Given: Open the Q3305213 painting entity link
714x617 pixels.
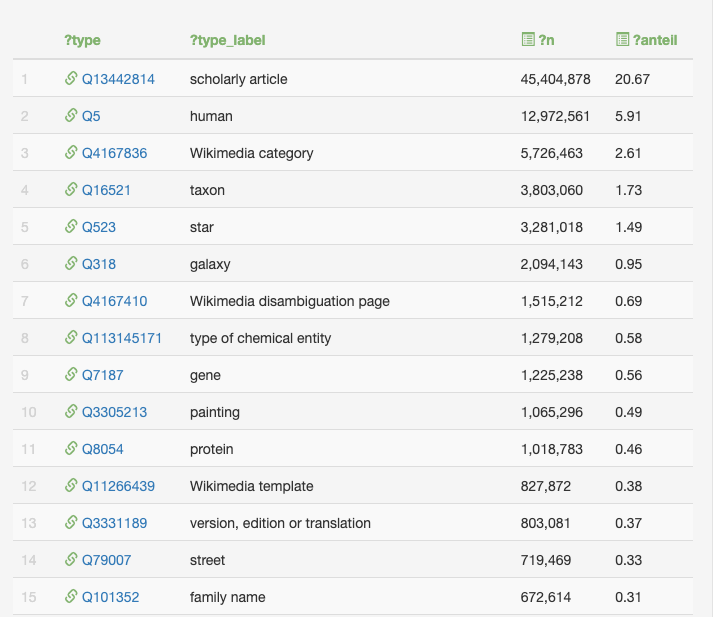Looking at the screenshot, I should point(114,412).
